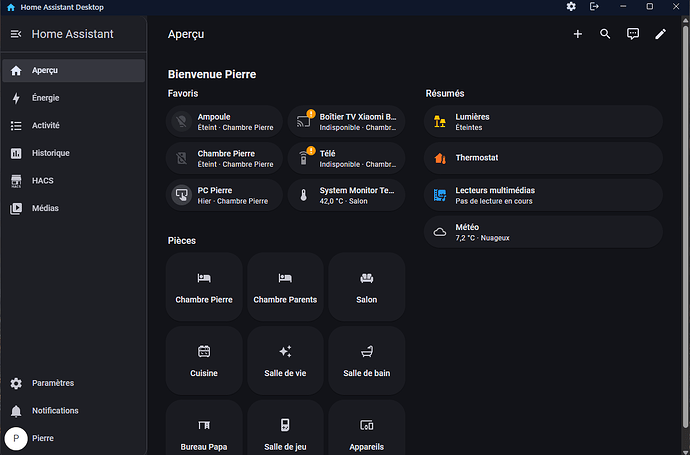Open Paramètres settings page
This screenshot has height=455, width=690.
coord(52,383)
